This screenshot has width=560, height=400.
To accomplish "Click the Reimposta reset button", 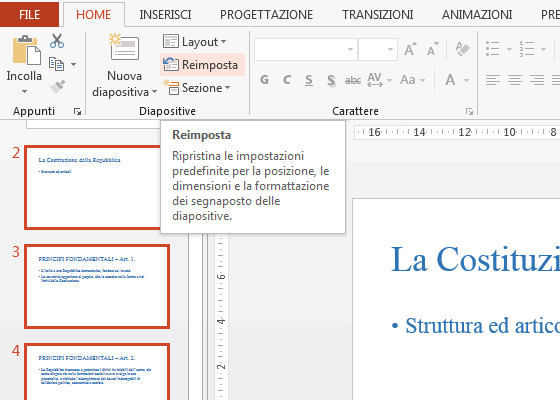I will click(x=202, y=65).
